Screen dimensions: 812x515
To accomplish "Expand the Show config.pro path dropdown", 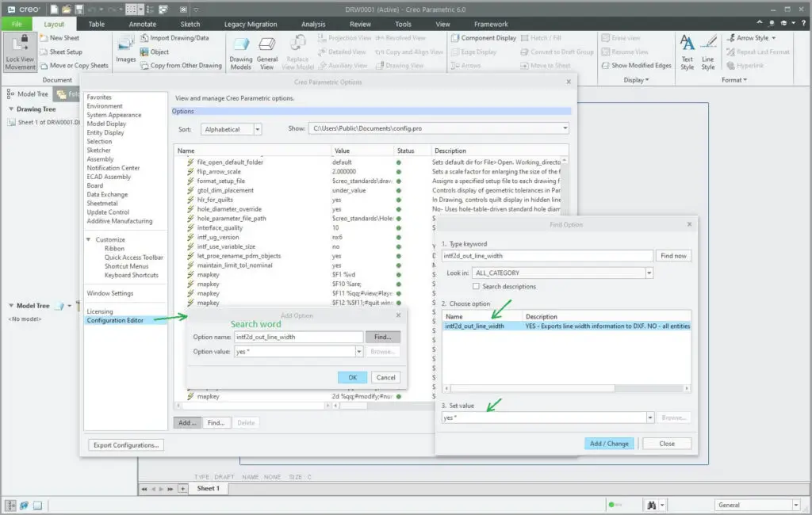I will [x=565, y=128].
